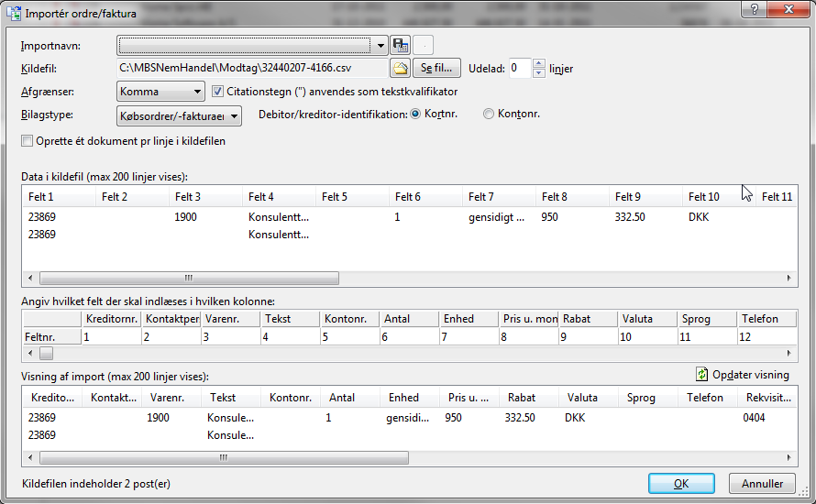Click the Felt 10 column header
Screen dimensions: 816x504
[719, 197]
